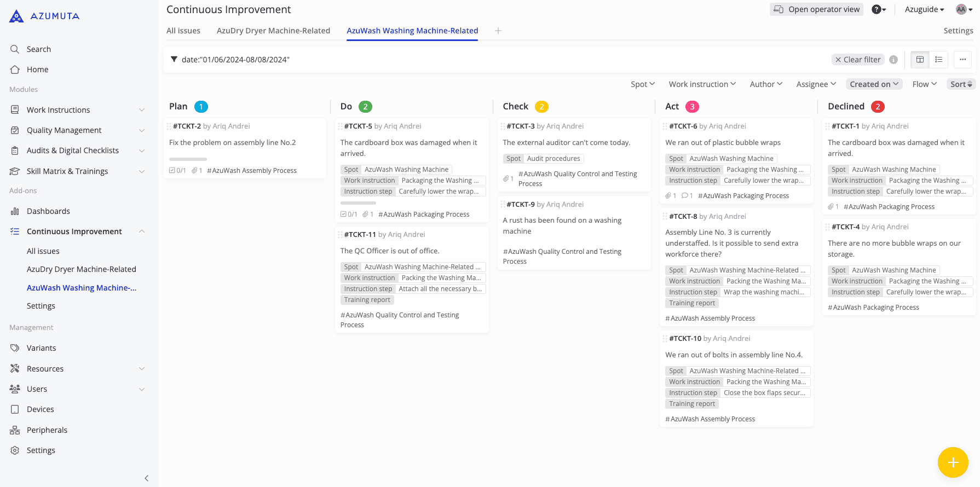980x487 pixels.
Task: Collapse the sidebar with the arrow icon
Action: 146,478
